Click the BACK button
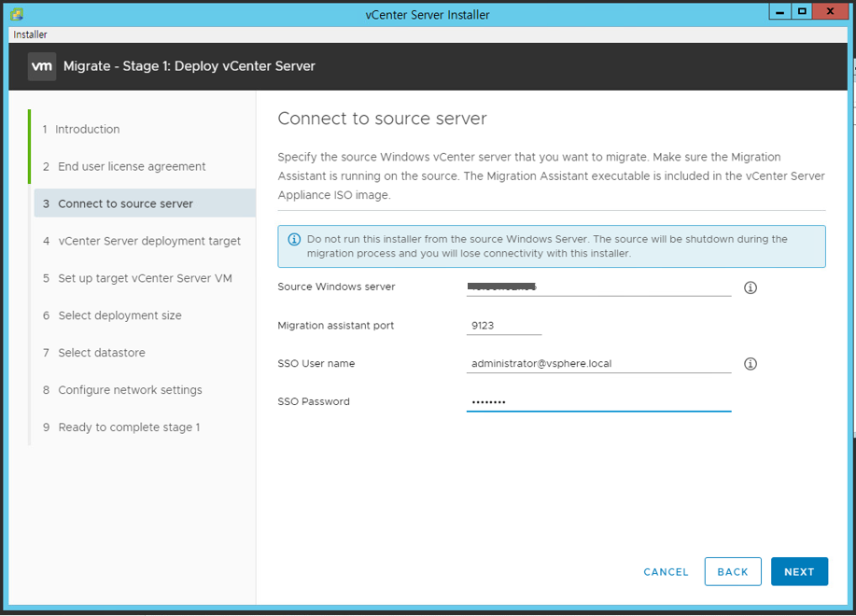This screenshot has width=856, height=616. click(733, 572)
